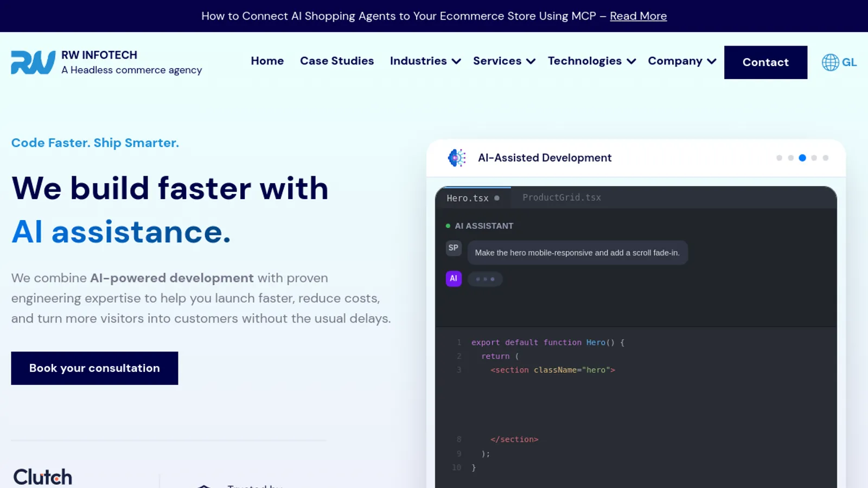Click the chat message about hero mobile-responsive
868x488 pixels.
pyautogui.click(x=577, y=253)
